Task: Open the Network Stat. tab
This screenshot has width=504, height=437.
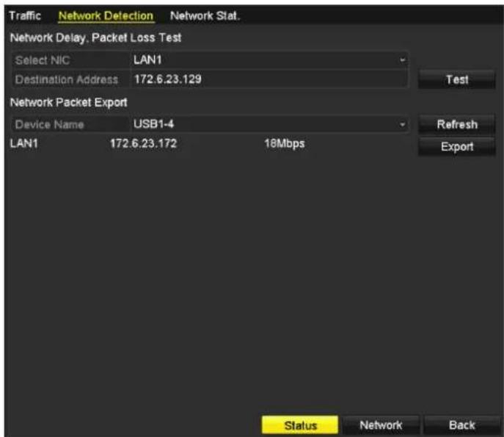Action: [205, 15]
